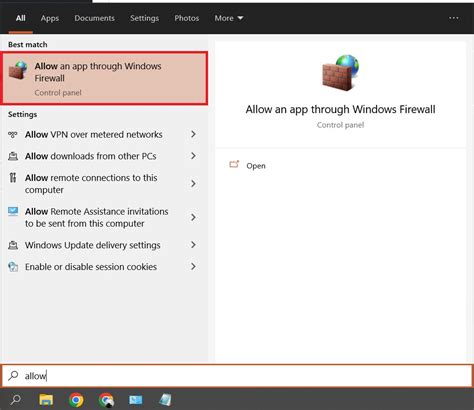474x410 pixels.
Task: Open the three-dot options menu
Action: point(454,18)
